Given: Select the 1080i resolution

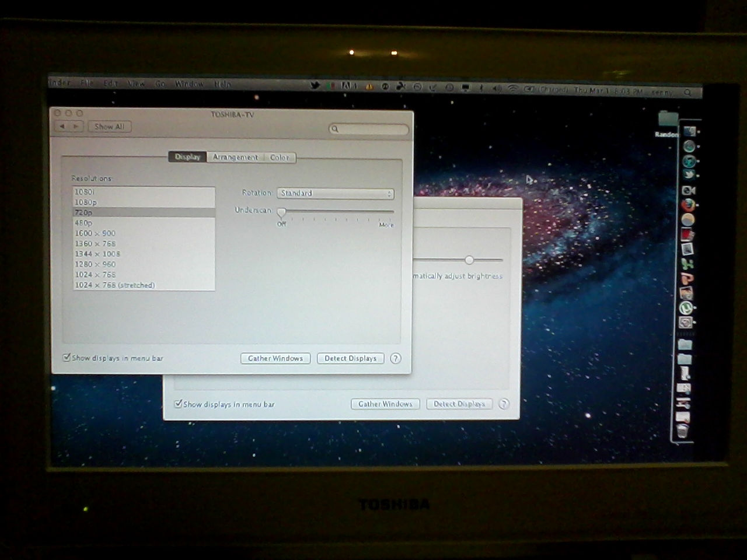Looking at the screenshot, I should (144, 192).
